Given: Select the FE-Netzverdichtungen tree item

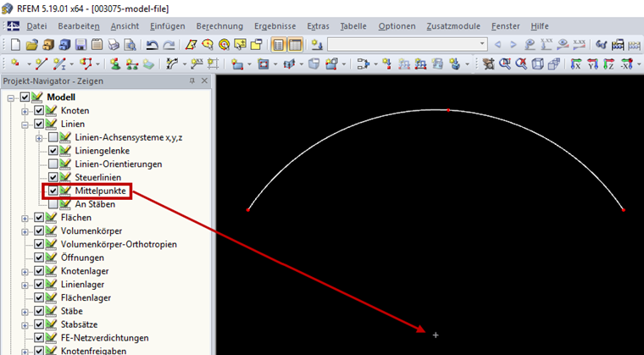Looking at the screenshot, I should [x=105, y=338].
